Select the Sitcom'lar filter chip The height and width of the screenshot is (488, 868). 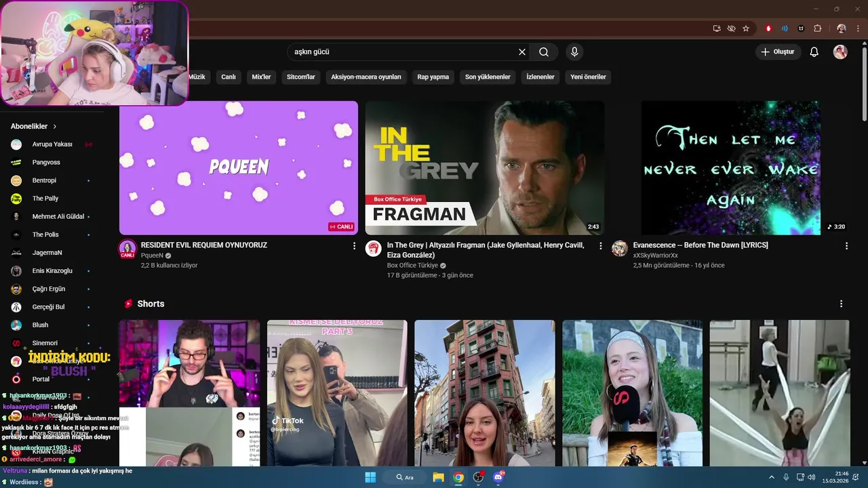[x=301, y=77]
